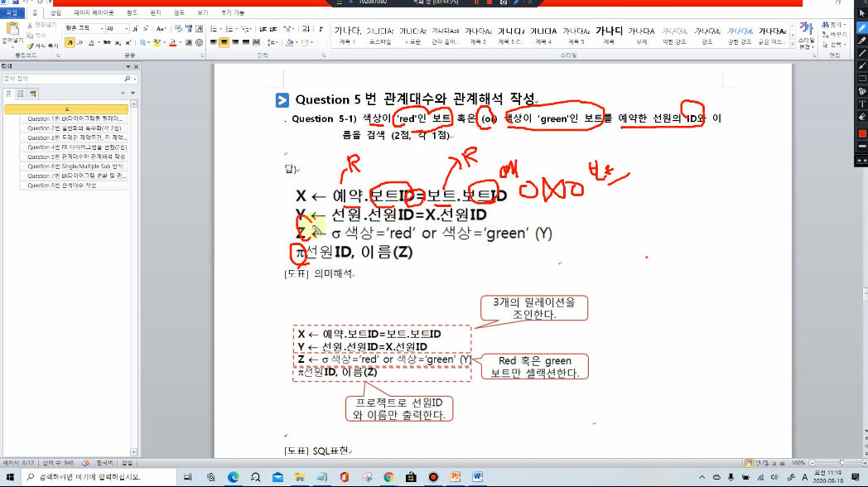
Task: Select the text T annotation tool
Action: coord(862,104)
